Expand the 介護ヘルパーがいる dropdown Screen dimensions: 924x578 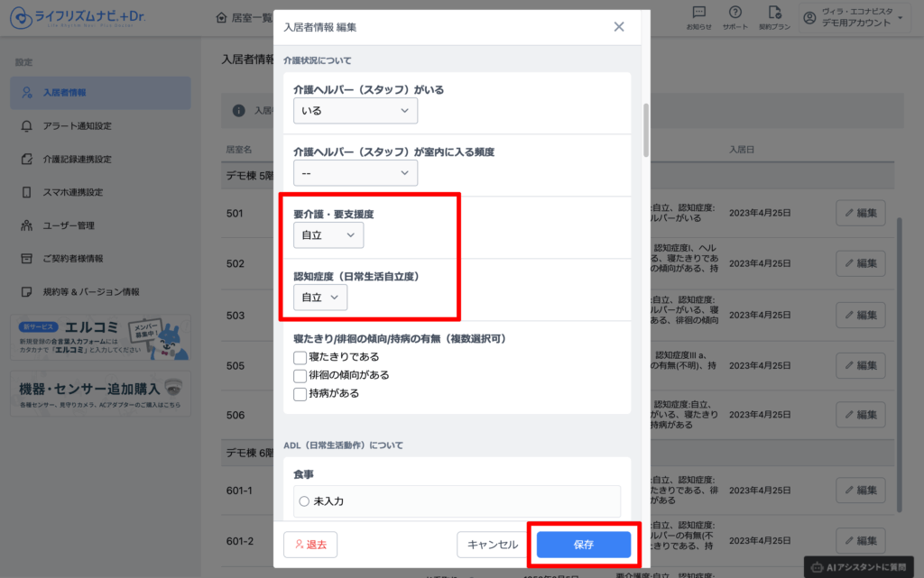356,111
